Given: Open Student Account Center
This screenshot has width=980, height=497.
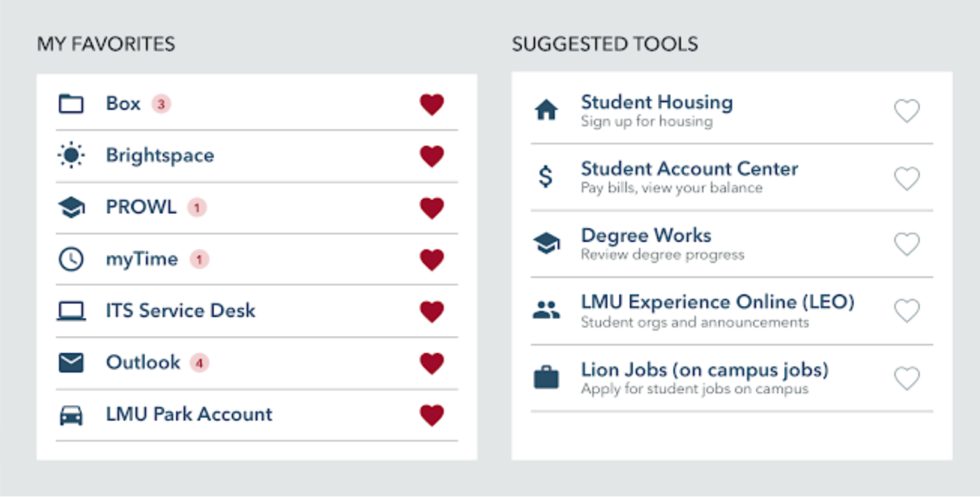Looking at the screenshot, I should [689, 168].
